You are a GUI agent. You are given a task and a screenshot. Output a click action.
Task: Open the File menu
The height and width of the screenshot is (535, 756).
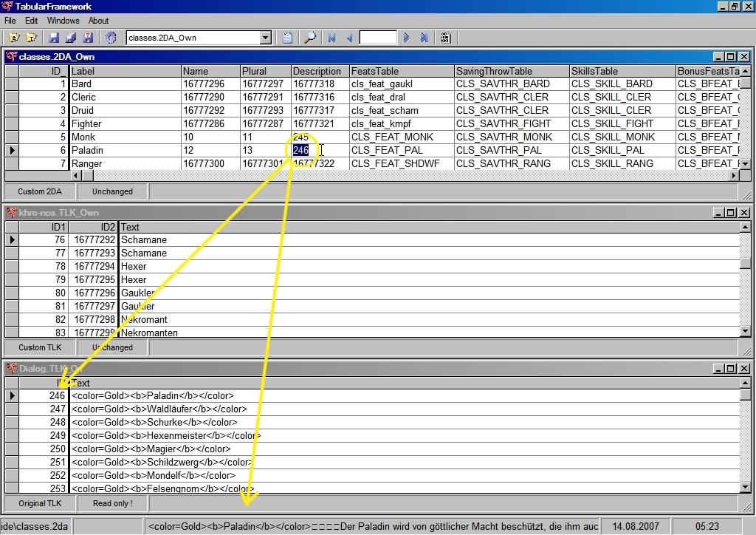(10, 21)
